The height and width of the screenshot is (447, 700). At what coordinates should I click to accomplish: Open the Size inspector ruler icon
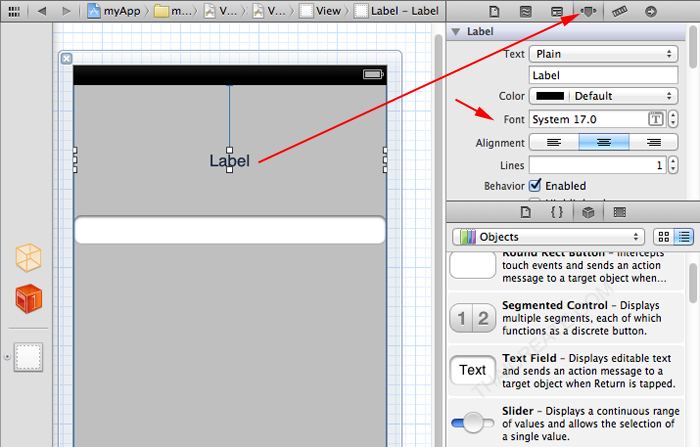pos(620,12)
